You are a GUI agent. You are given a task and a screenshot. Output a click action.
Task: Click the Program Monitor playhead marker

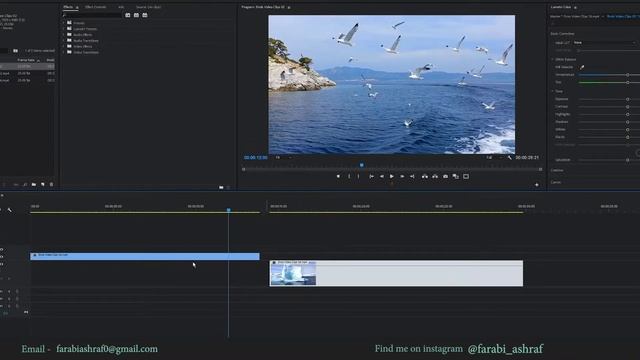pos(362,165)
